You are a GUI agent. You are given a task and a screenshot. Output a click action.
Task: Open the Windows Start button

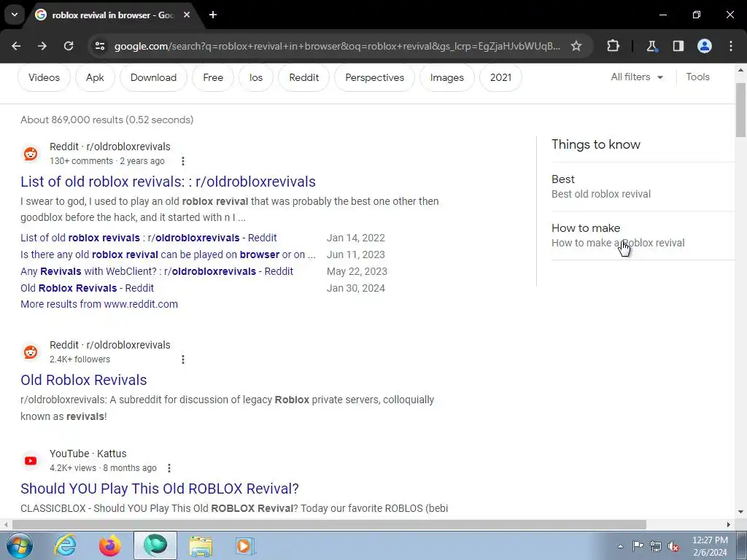pos(19,545)
